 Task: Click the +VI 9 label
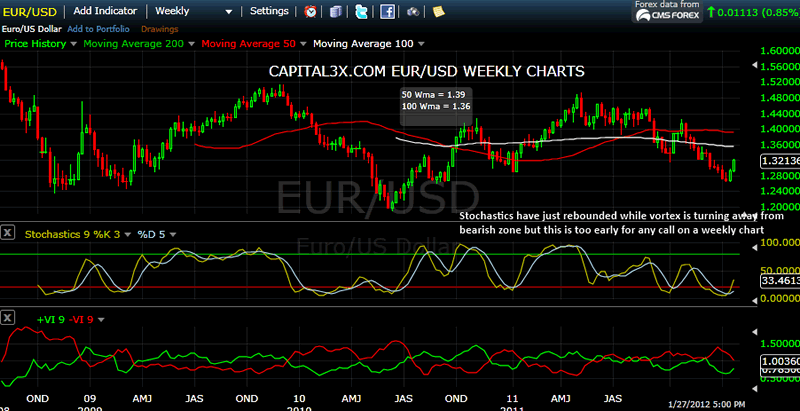click(x=51, y=320)
